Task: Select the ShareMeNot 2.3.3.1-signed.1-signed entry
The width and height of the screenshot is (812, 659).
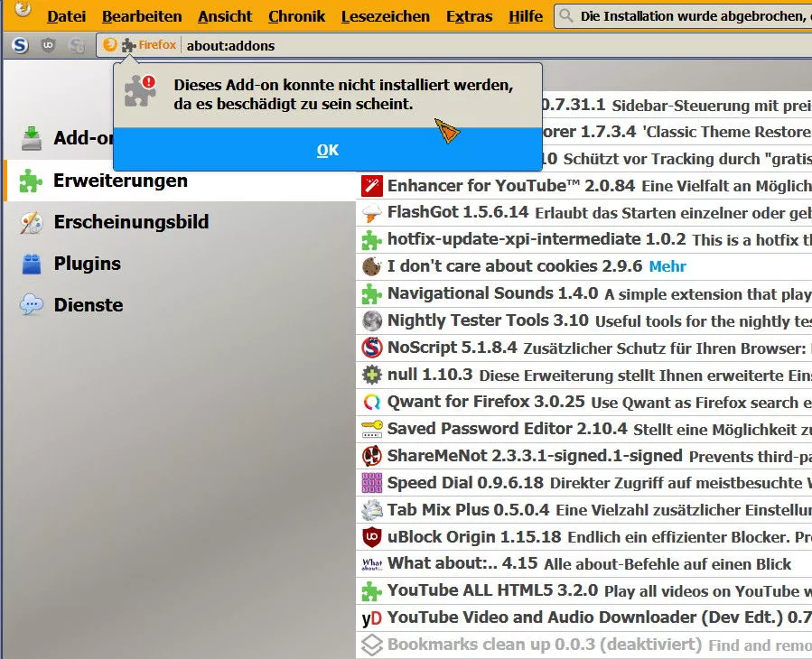Action: pos(584,456)
